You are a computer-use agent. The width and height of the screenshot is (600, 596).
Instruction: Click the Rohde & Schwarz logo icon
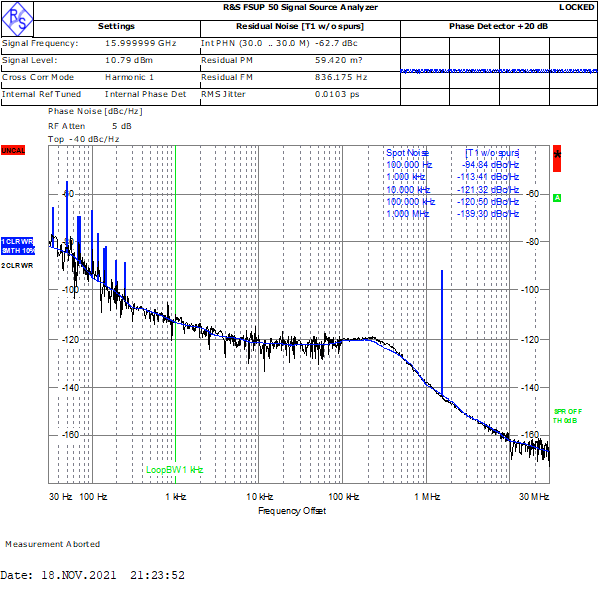[19, 13]
